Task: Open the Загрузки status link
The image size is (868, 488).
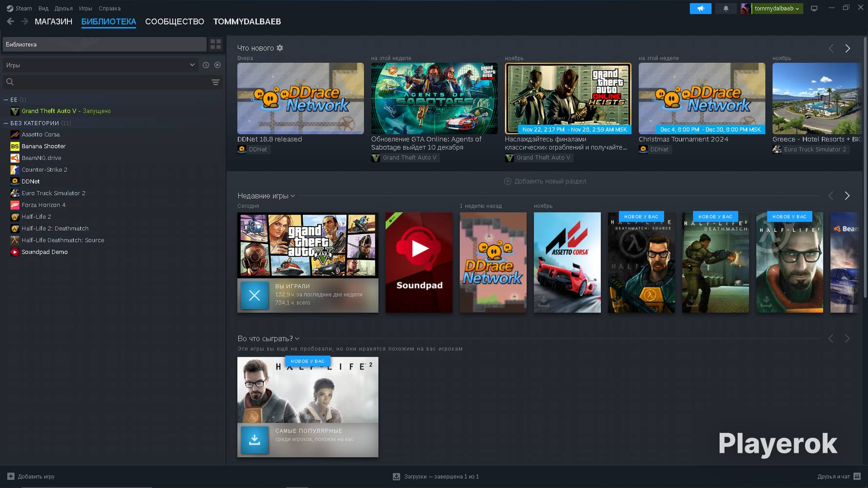Action: coord(441,476)
